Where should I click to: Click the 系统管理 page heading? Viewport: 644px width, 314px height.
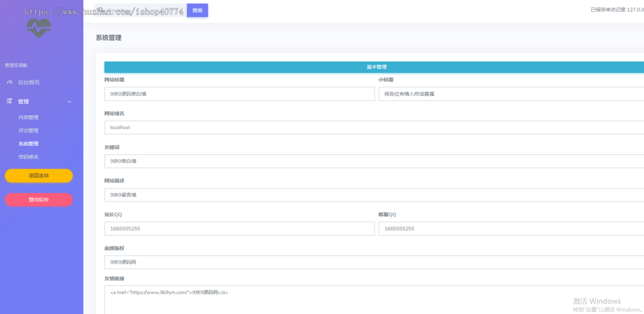(109, 38)
